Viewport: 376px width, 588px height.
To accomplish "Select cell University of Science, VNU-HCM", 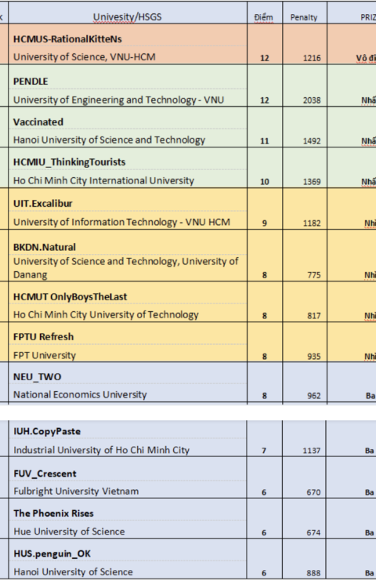I will point(85,57).
